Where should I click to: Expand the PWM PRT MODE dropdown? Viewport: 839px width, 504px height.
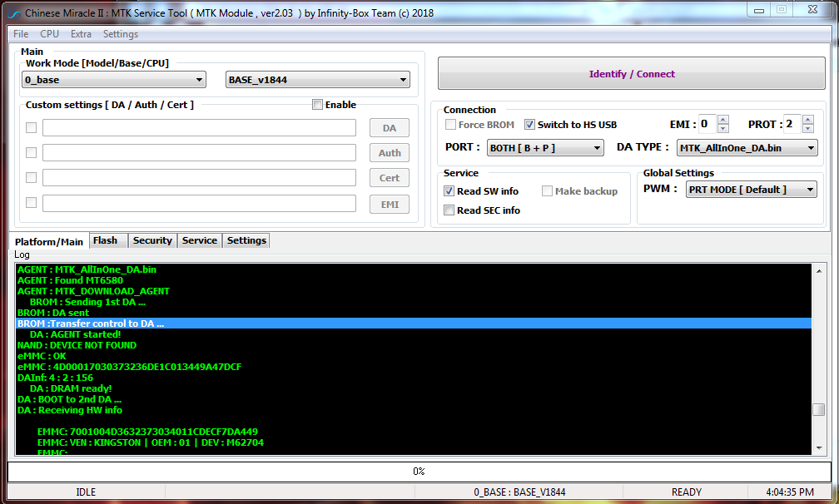point(752,190)
